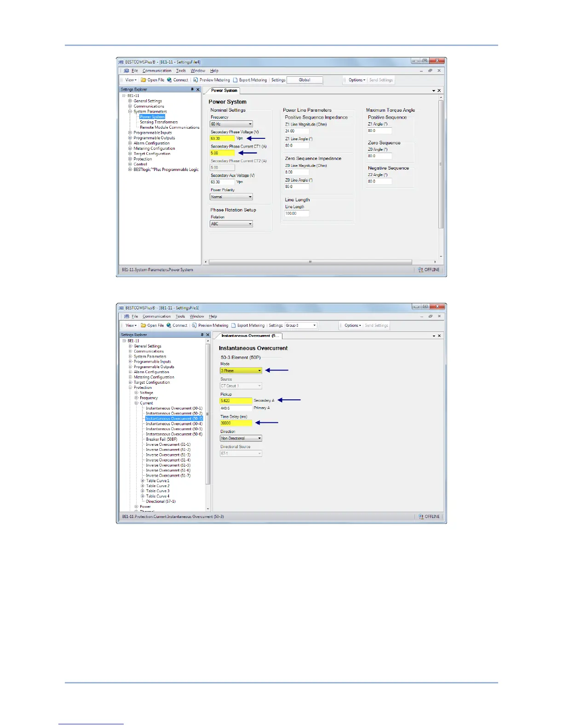Click Connect globe icon in bottom window
563x728 pixels.
tap(169, 325)
